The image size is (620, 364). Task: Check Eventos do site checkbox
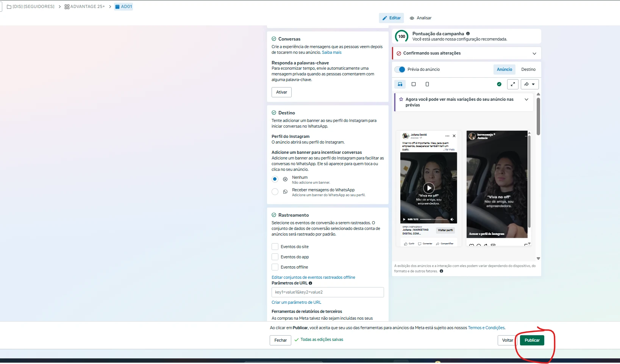275,247
